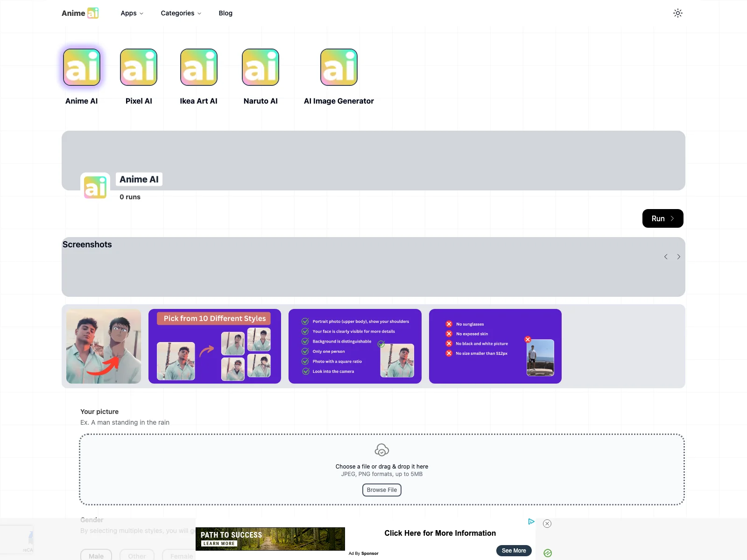Click the Anime AI app label
Viewport: 747px width, 560px height.
(82, 101)
